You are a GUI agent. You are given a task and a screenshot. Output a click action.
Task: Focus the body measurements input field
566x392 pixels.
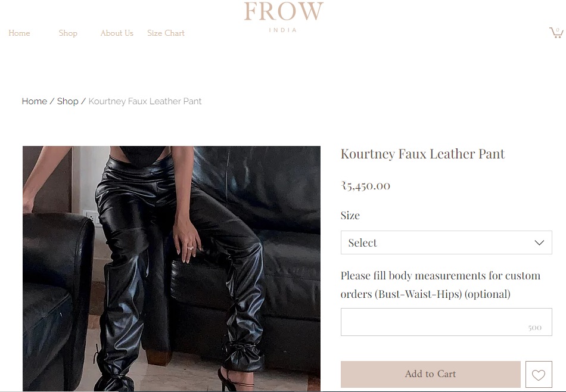click(x=446, y=322)
